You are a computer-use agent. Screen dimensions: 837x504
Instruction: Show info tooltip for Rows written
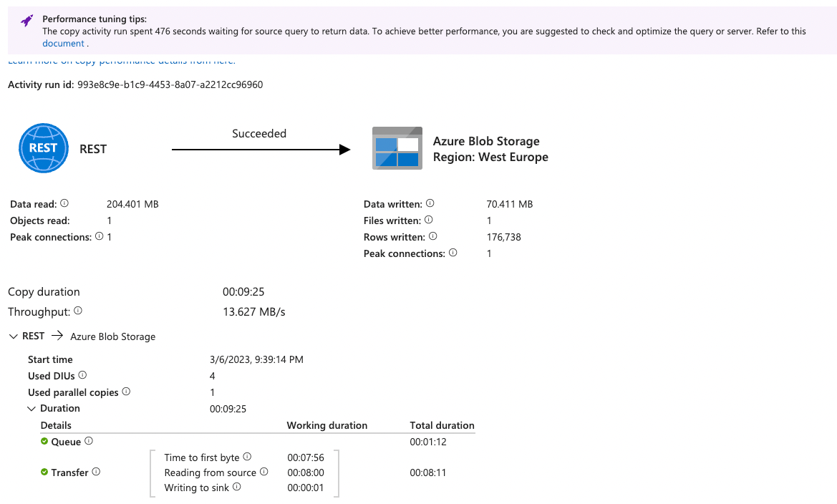(x=433, y=236)
